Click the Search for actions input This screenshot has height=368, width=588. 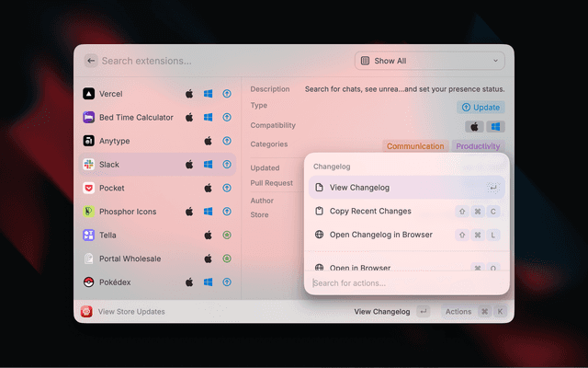click(x=404, y=282)
